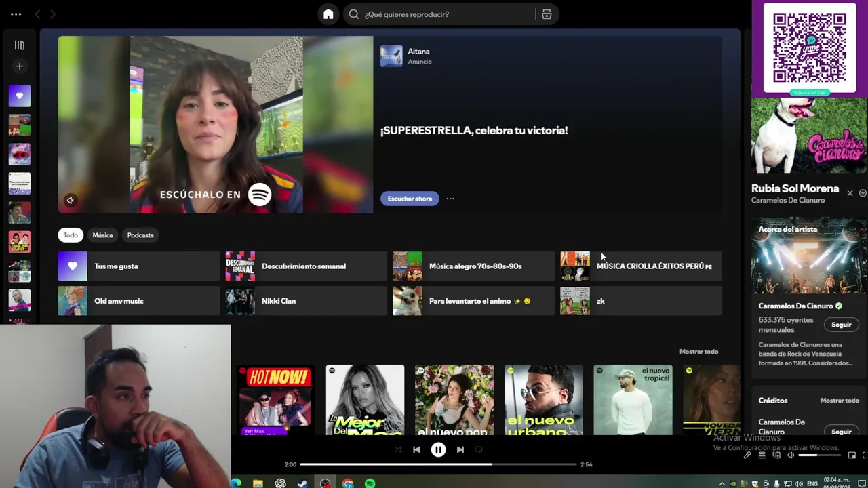This screenshot has height=488, width=868.
Task: Follow Caramelos De Cianuro in artist card
Action: coord(841,325)
